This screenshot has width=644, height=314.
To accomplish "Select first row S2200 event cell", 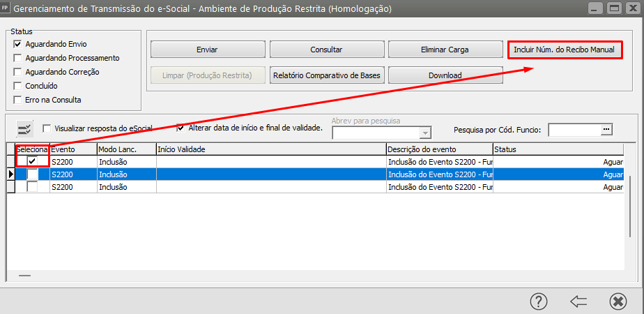I will (x=73, y=161).
